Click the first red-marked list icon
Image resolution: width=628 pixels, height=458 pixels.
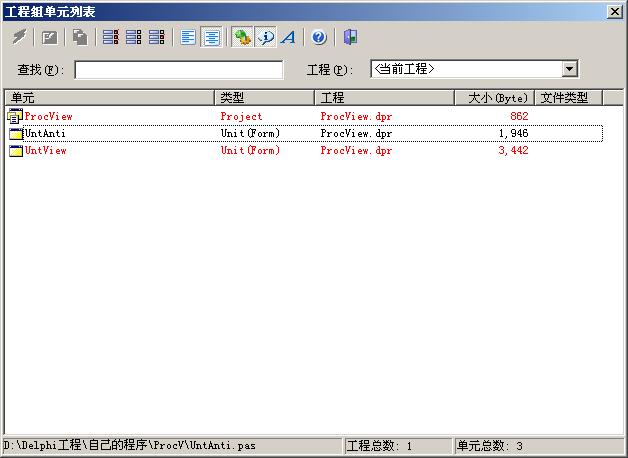click(x=111, y=37)
